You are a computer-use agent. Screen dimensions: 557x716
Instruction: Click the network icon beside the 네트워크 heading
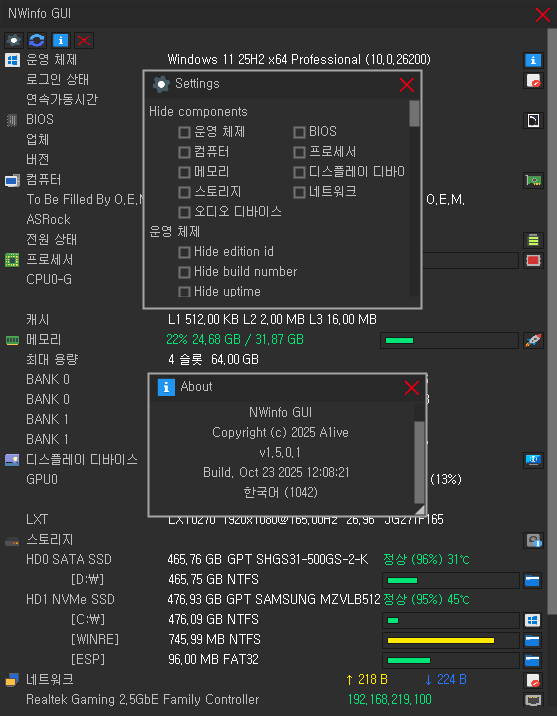click(12, 680)
